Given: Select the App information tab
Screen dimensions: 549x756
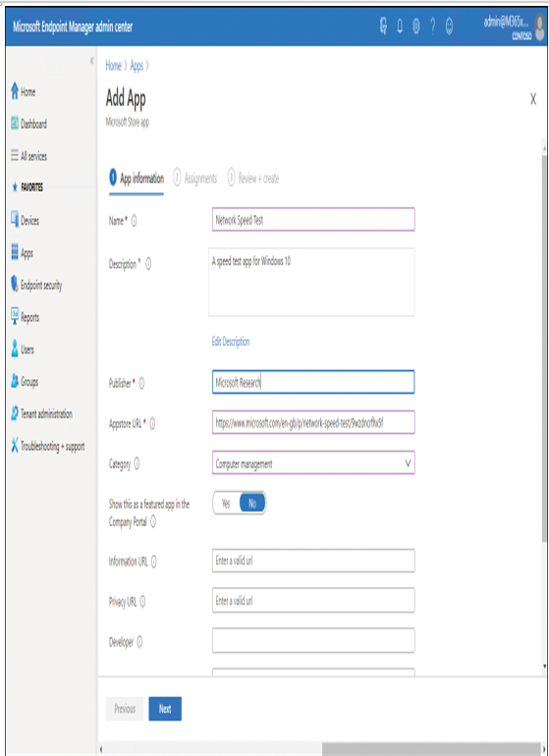Looking at the screenshot, I should (x=137, y=179).
